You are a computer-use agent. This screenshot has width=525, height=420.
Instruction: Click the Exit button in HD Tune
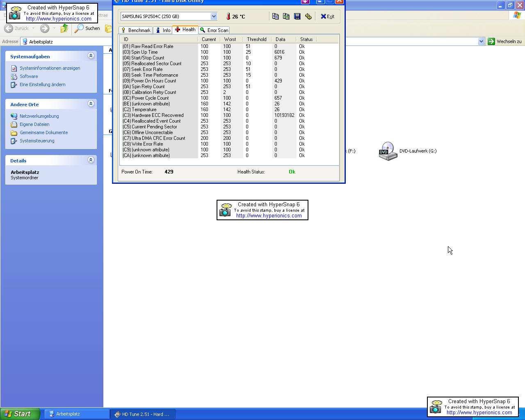[x=327, y=16]
